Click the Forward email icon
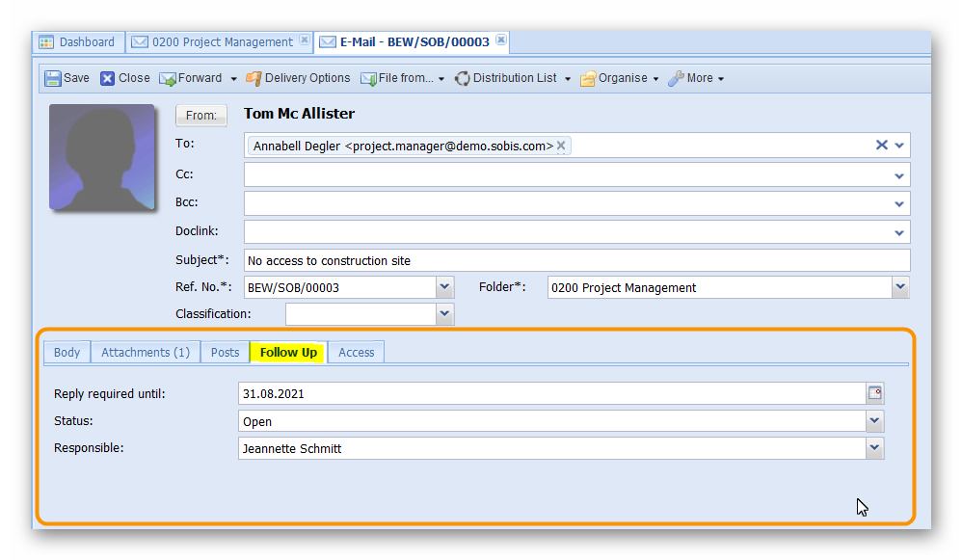 tap(168, 78)
